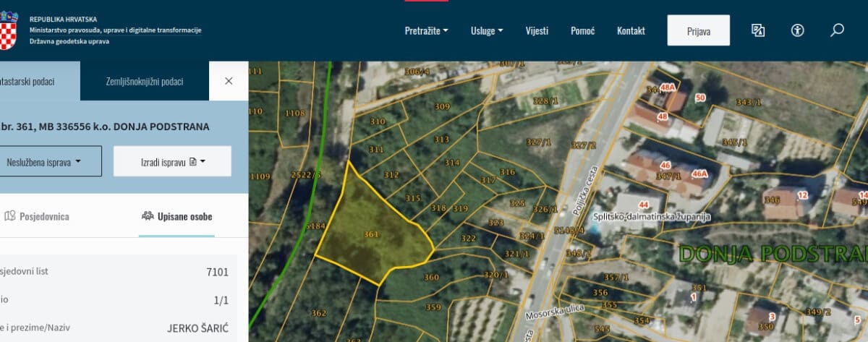Viewport: 868px width, 342px height.
Task: Click house number marker 12 on map
Action: [x=803, y=195]
